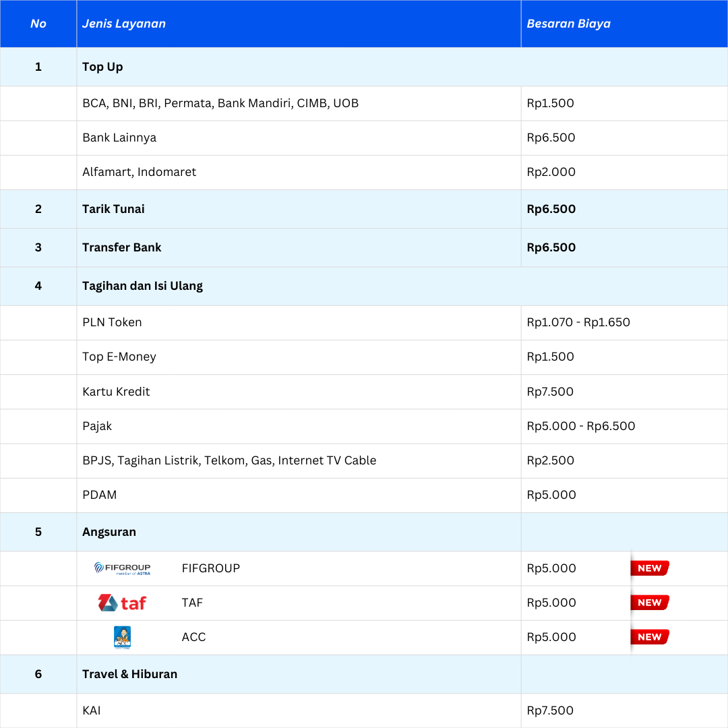Viewport: 728px width, 728px height.
Task: Select the Kartu Kredit row text
Action: 116,392
